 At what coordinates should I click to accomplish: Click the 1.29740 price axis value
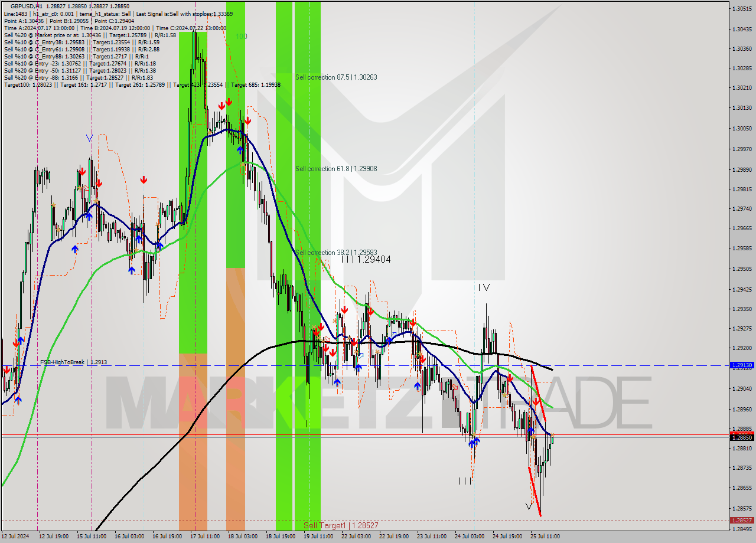tap(742, 208)
